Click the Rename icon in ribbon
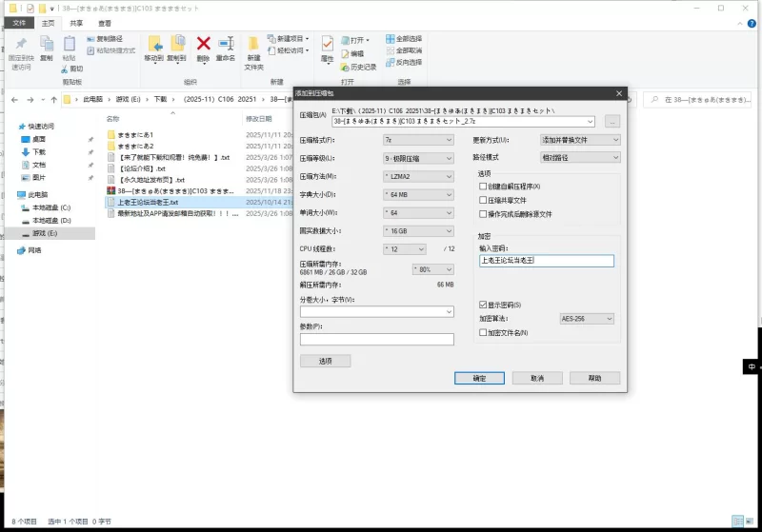This screenshot has height=532, width=762. click(226, 44)
